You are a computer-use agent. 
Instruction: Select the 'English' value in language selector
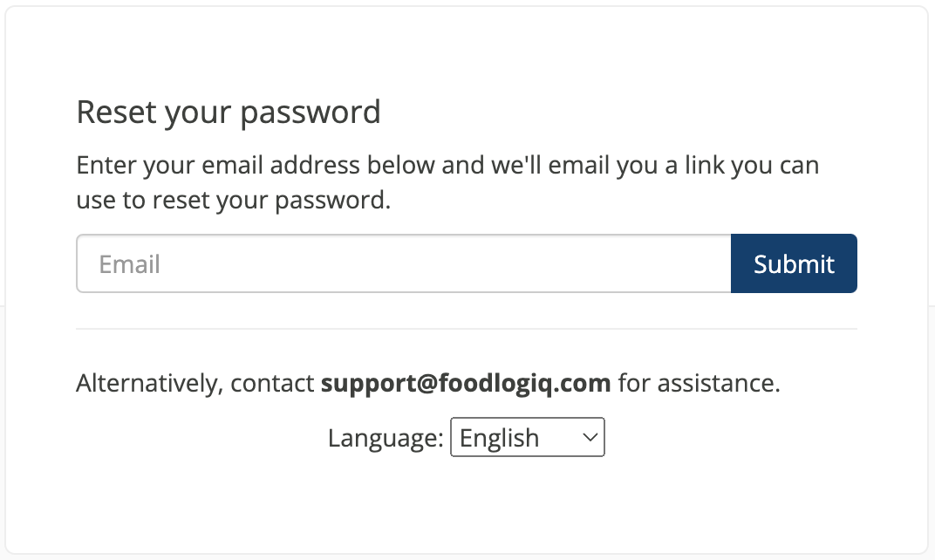tap(499, 438)
